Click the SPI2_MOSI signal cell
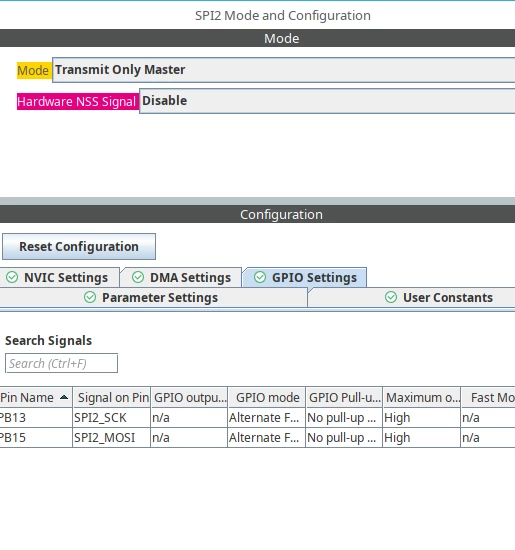Screen dimensions: 515x550 tap(112, 438)
